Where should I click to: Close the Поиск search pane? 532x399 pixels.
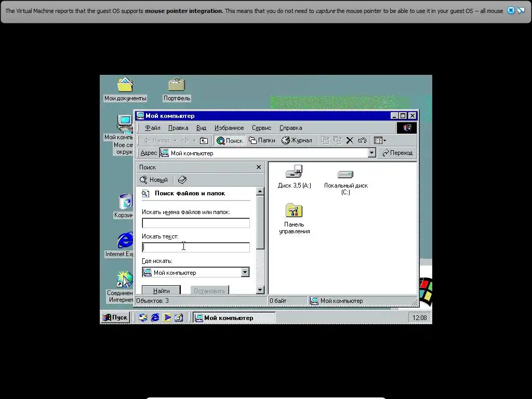pos(259,167)
